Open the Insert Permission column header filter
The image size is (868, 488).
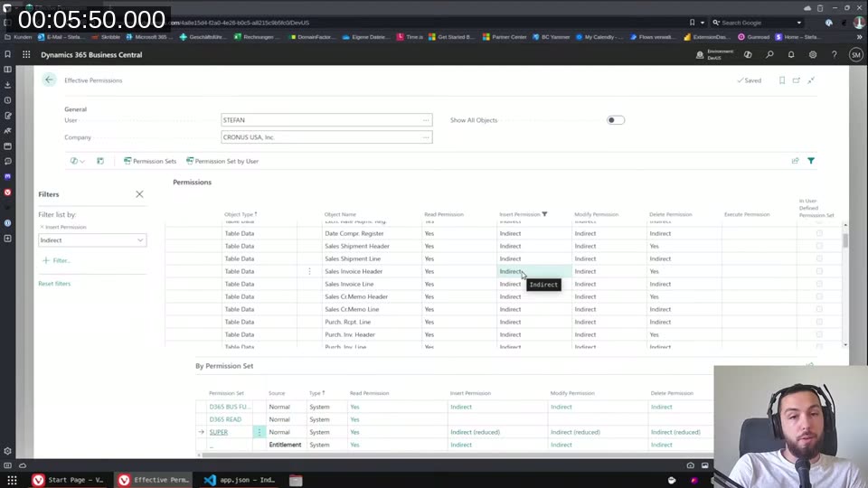click(544, 214)
